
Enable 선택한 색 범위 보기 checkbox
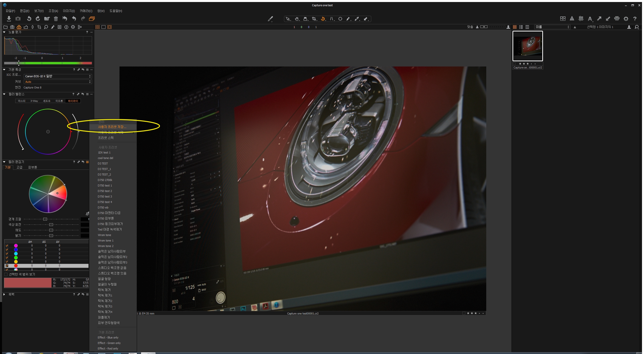6,274
